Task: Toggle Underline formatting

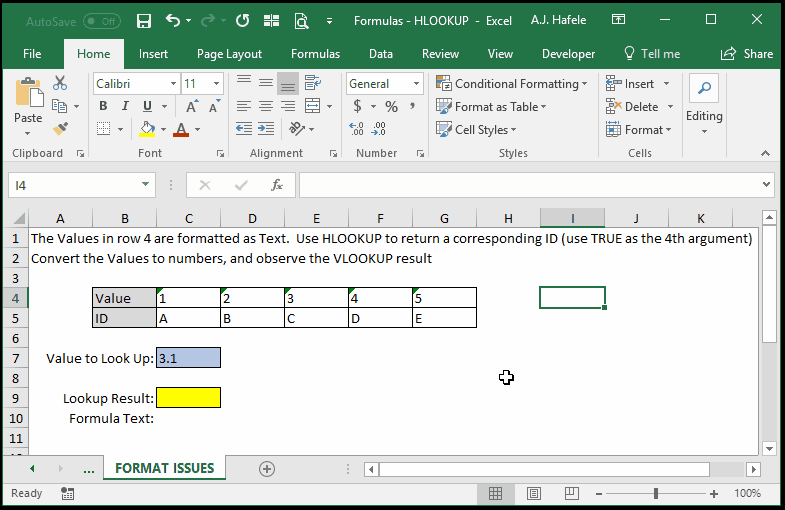Action: pyautogui.click(x=147, y=106)
